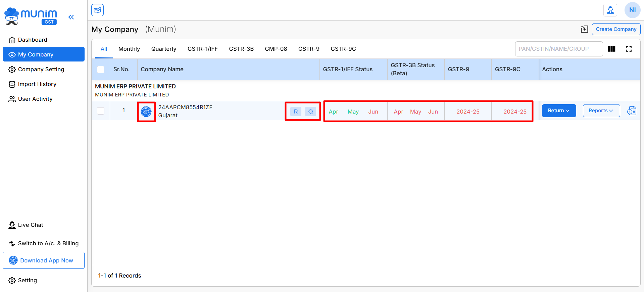Viewport: 644px width, 292px height.
Task: Open the support agent icon at top right
Action: pyautogui.click(x=610, y=10)
